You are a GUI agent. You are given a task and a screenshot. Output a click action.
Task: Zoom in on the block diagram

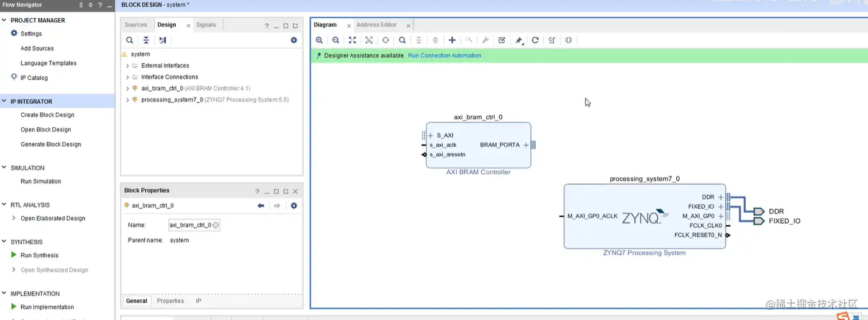pos(319,40)
